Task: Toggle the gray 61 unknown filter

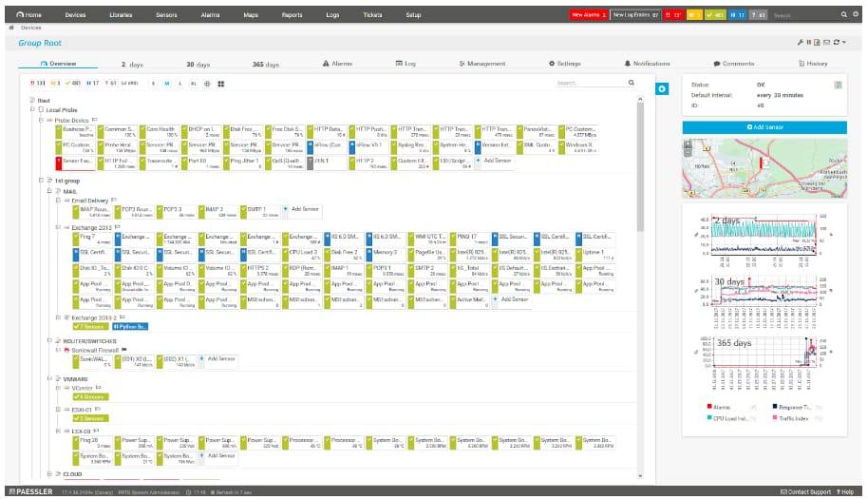Action: 111,83
